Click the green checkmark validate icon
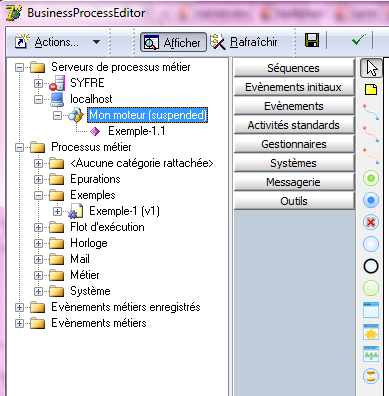Image resolution: width=389 pixels, height=396 pixels. pos(359,40)
